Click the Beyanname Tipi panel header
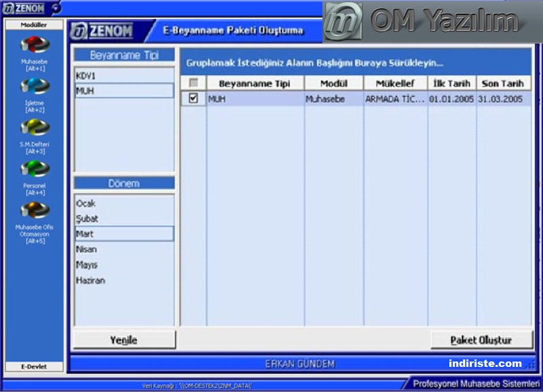The width and height of the screenshot is (543, 392). click(124, 55)
